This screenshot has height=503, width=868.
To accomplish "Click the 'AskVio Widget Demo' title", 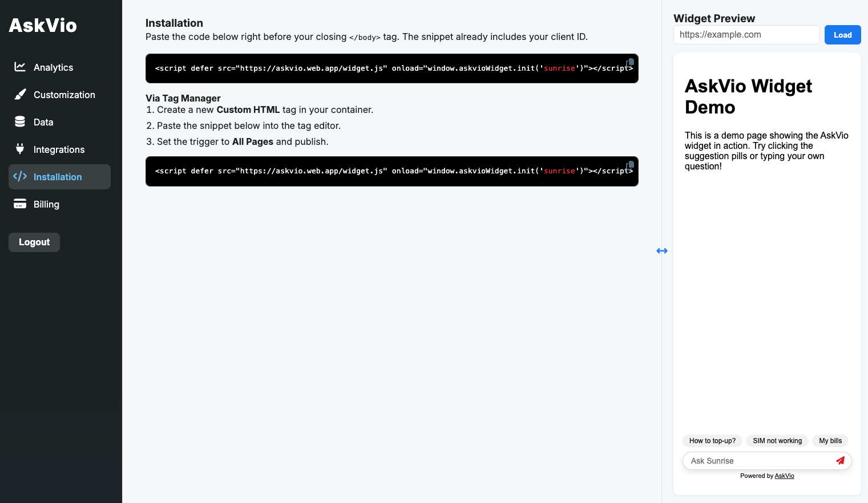I will click(748, 96).
